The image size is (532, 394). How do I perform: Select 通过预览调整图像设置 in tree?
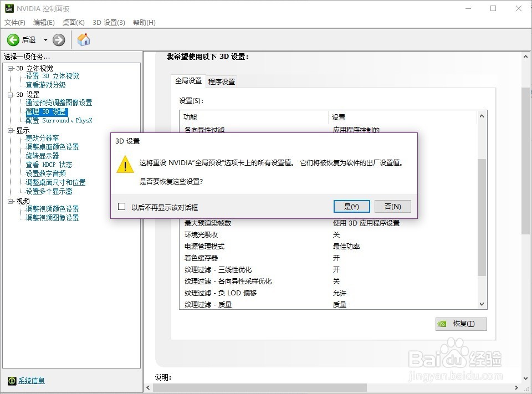tap(59, 103)
